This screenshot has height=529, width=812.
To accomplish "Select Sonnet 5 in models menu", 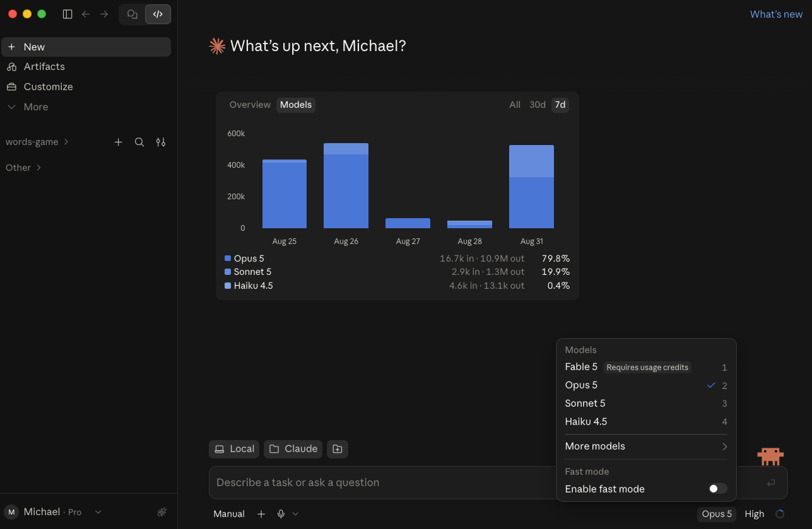I will pyautogui.click(x=646, y=404).
